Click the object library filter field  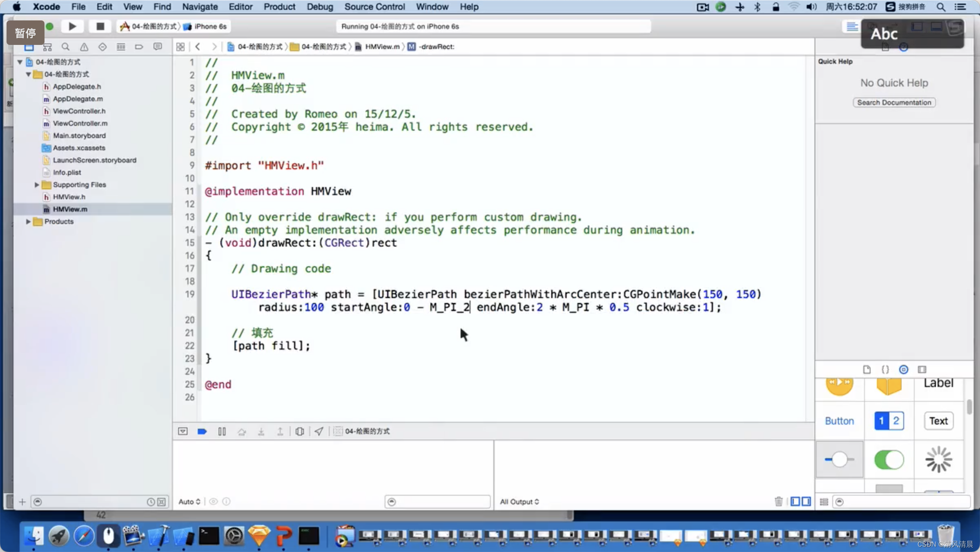tap(902, 502)
